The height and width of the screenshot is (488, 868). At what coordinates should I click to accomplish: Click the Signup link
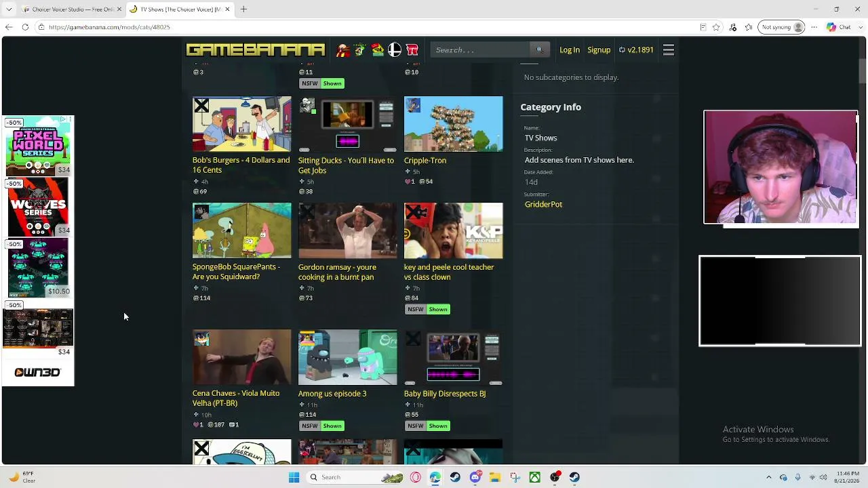coord(599,49)
